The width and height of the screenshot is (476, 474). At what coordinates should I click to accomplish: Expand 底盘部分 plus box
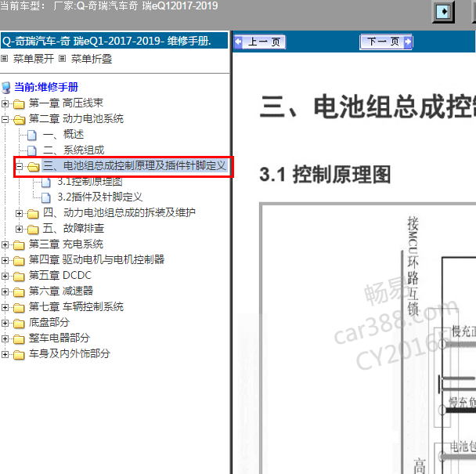point(5,323)
